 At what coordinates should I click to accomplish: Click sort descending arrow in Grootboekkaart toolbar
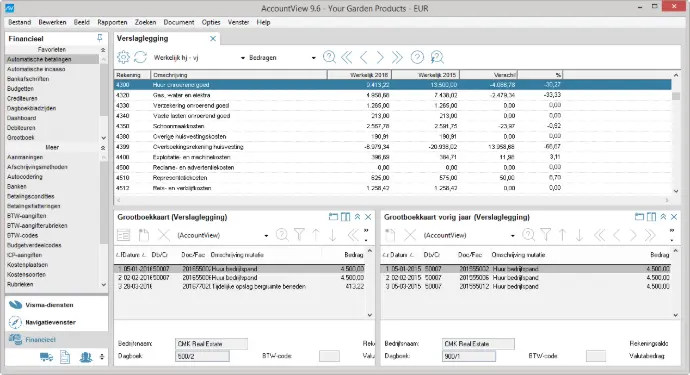click(x=333, y=235)
